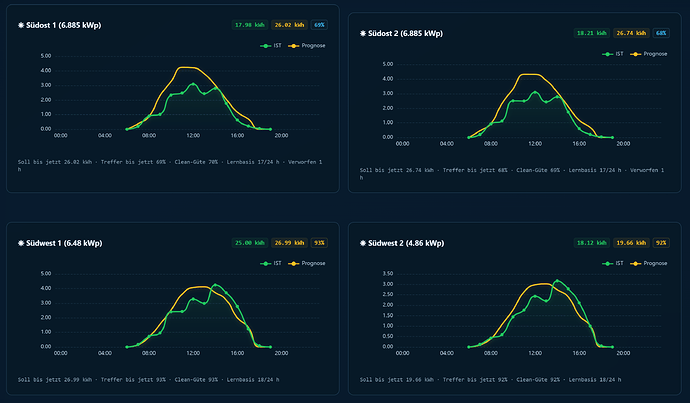Click the 26.99 kWh forecast badge
Image resolution: width=690 pixels, height=403 pixels.
[289, 243]
